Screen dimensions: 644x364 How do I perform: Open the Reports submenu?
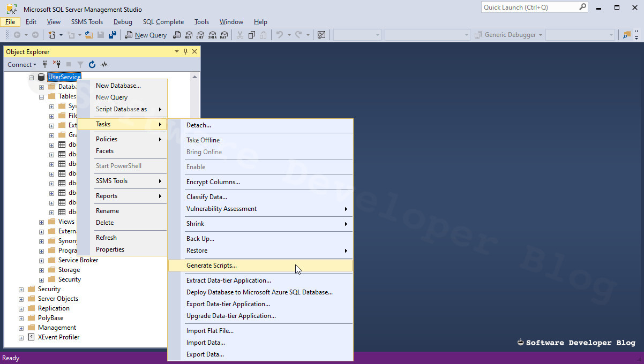tap(122, 196)
